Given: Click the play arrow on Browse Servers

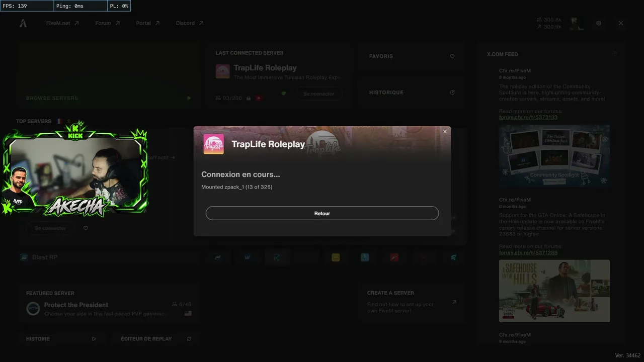Looking at the screenshot, I should tap(189, 98).
